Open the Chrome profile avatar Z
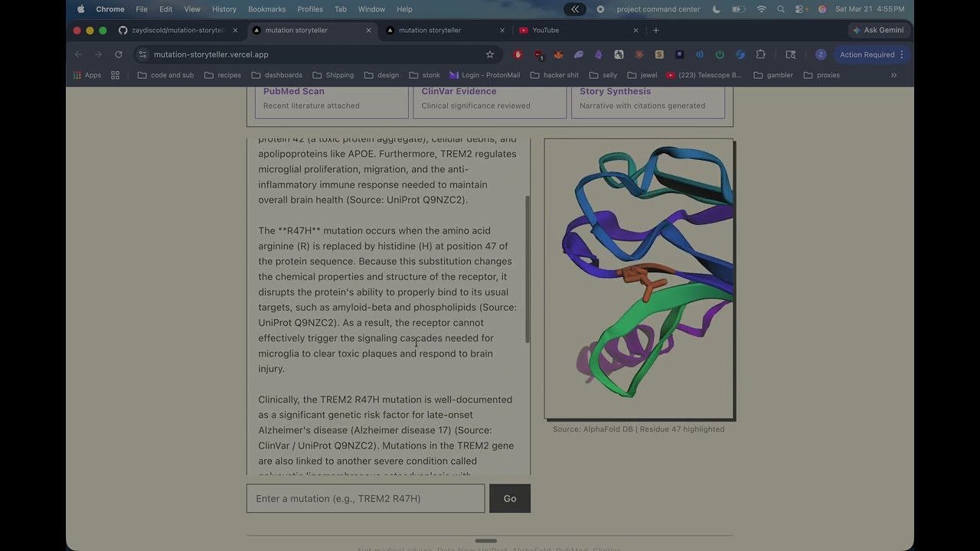 coord(821,54)
